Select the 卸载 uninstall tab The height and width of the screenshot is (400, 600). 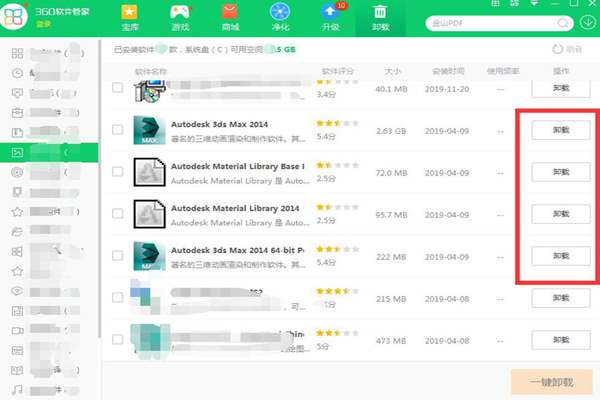pyautogui.click(x=380, y=18)
